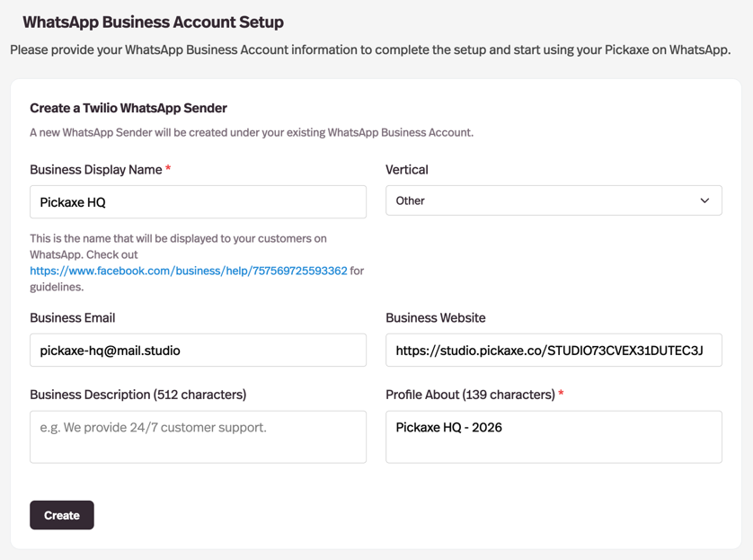
Task: Open the Vertical dropdown
Action: (553, 200)
